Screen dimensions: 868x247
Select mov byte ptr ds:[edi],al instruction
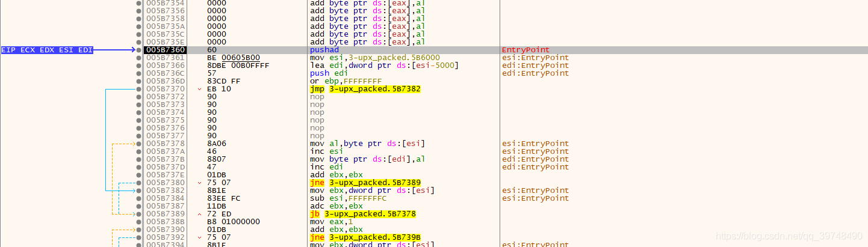tap(367, 159)
